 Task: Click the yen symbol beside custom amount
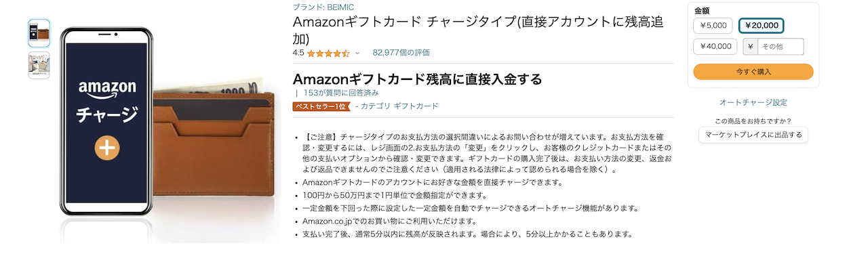[751, 47]
